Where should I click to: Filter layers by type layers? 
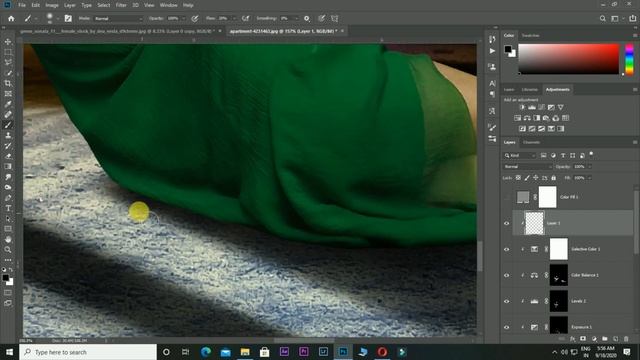563,156
